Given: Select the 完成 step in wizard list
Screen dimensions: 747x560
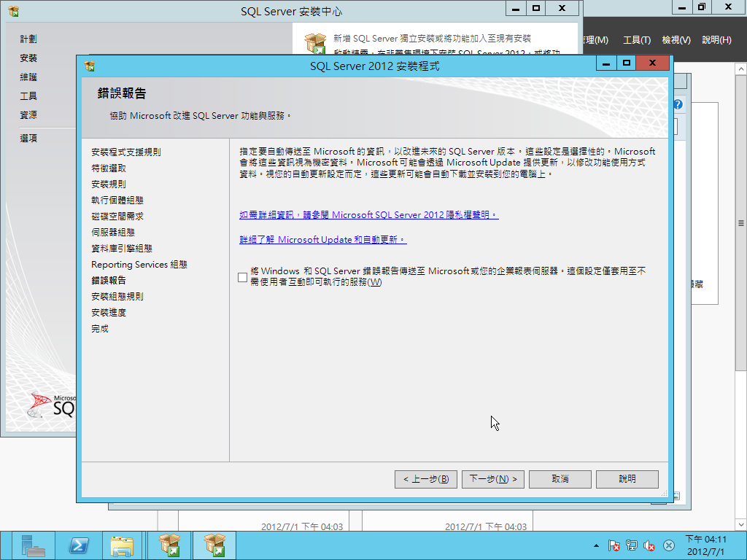Looking at the screenshot, I should click(100, 329).
